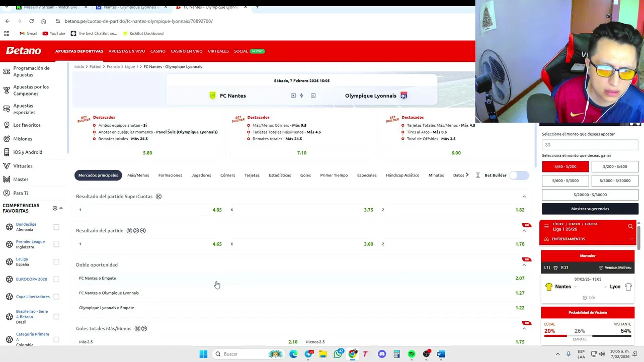Show more market tabs with right arrow
The image size is (644, 362).
pos(467,175)
